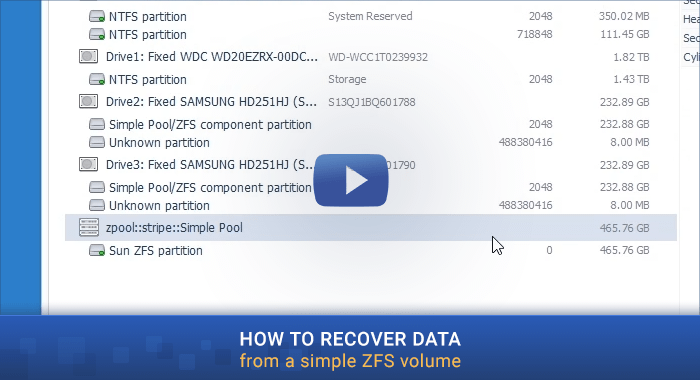Viewport: 700px width, 380px height.
Task: Click the Storage NTFS partition icon
Action: click(x=97, y=79)
